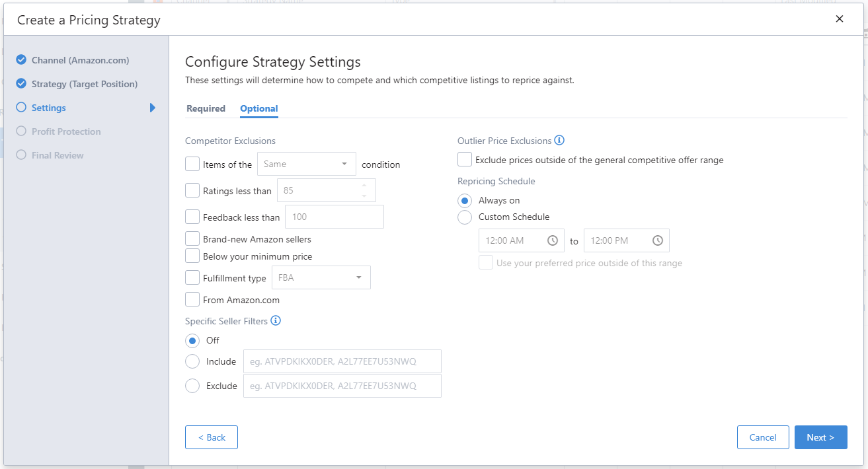868x469 pixels.
Task: Click the clock icon in the 12:00 PM field
Action: coord(658,240)
